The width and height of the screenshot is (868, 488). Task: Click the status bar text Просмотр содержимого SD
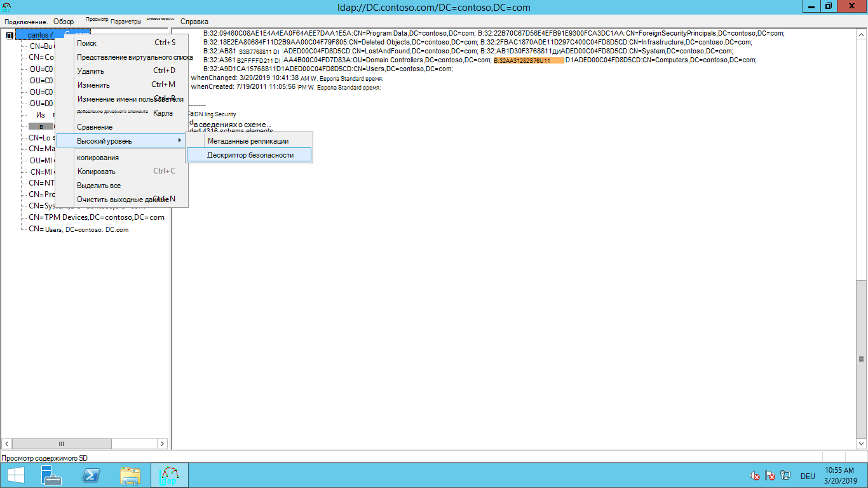44,457
